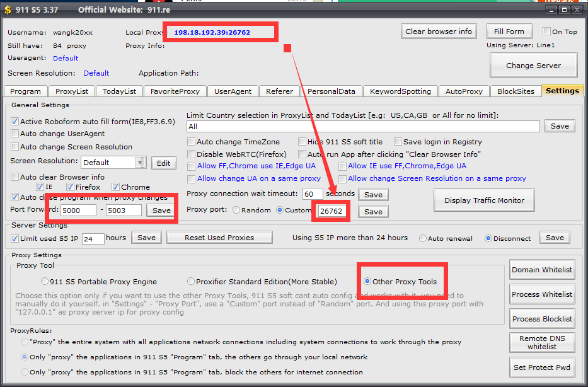The image size is (588, 387).
Task: Enable Hide 911 S5 soft title
Action: pos(303,142)
